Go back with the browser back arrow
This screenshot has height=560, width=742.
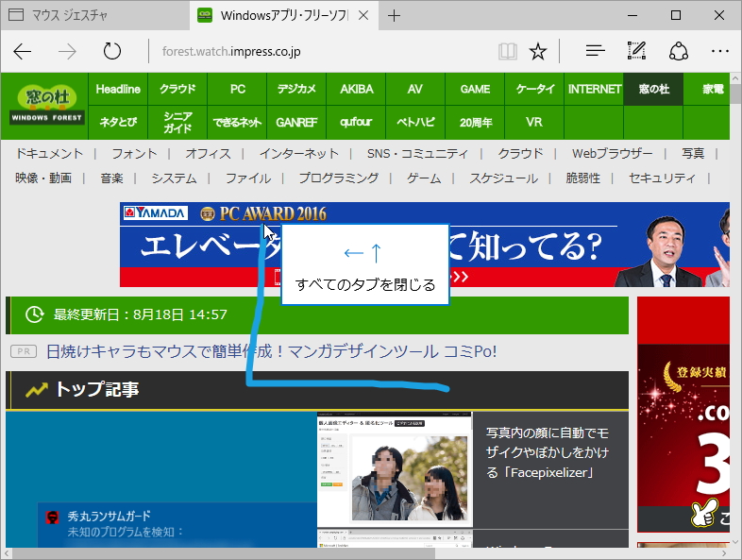coord(22,51)
